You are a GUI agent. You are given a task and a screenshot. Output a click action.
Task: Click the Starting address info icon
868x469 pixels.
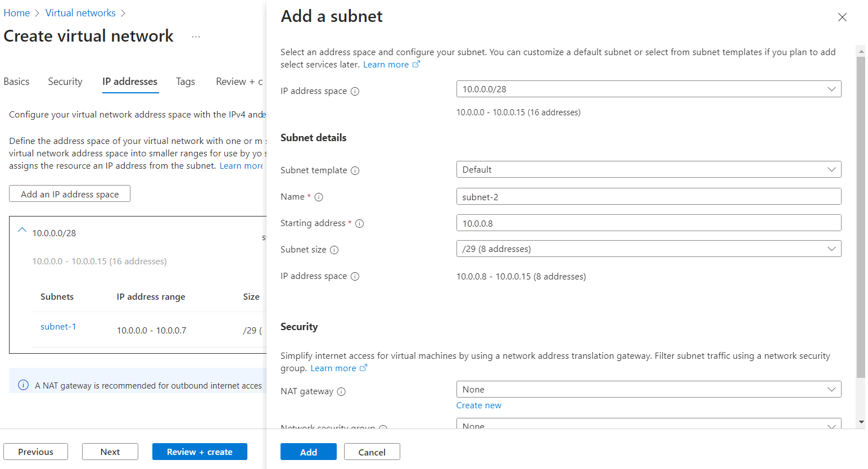tap(360, 223)
